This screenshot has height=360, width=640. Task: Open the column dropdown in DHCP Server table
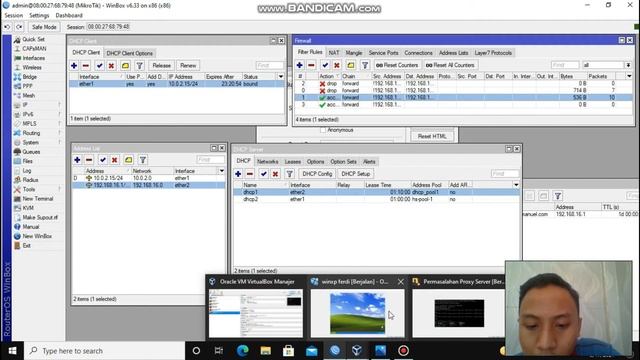click(516, 185)
